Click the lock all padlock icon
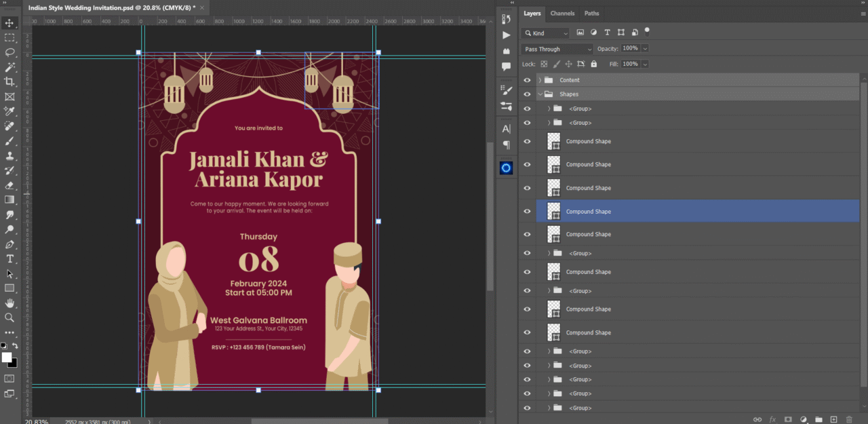 point(594,64)
